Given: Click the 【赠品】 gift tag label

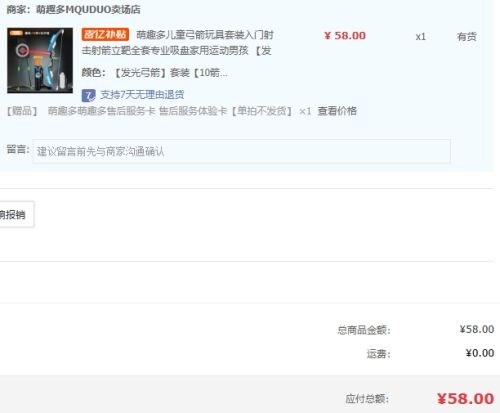Looking at the screenshot, I should click(22, 111).
